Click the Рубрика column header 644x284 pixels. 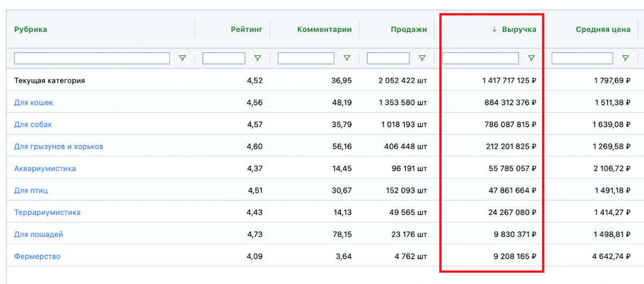[x=31, y=30]
